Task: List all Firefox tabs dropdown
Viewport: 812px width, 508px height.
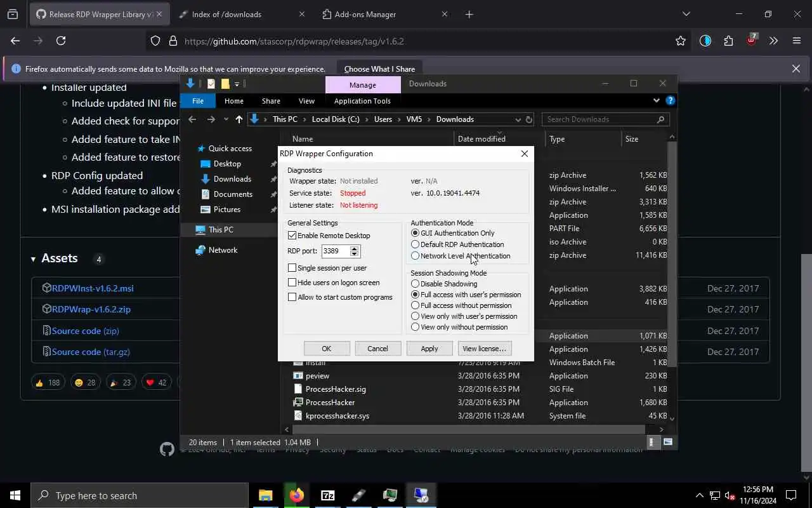Action: 686,14
